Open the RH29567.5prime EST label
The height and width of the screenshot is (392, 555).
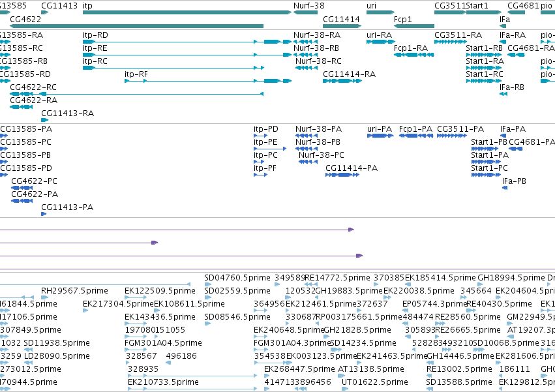tap(75, 291)
